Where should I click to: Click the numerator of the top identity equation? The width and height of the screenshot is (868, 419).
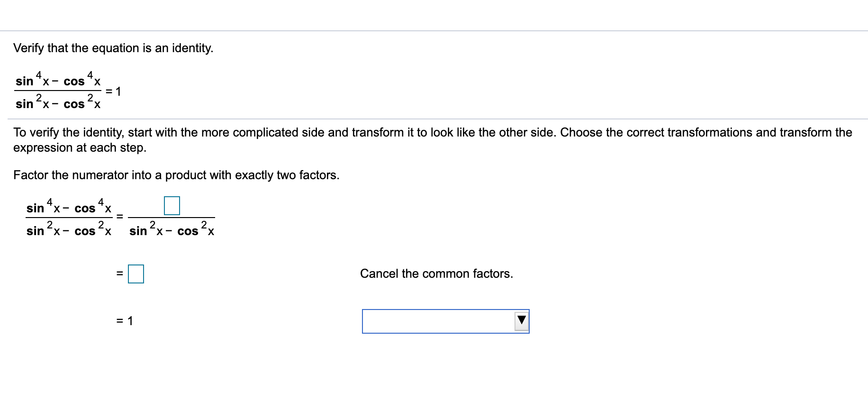pyautogui.click(x=58, y=79)
